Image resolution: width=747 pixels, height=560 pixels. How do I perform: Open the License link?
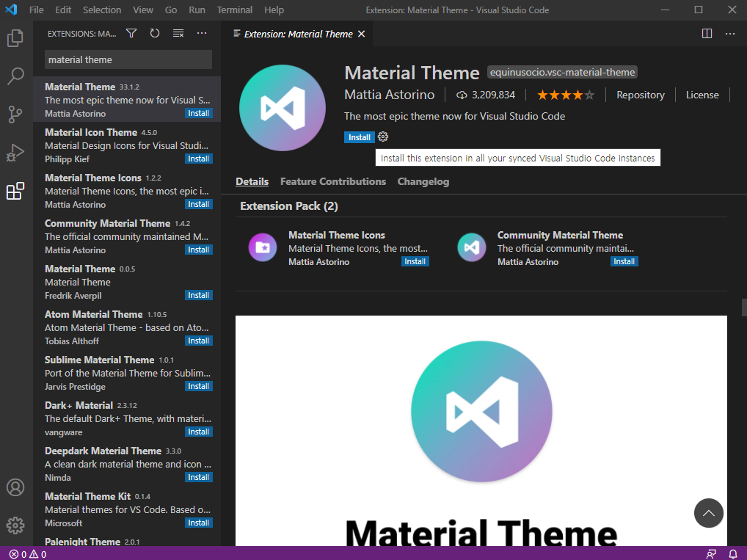(702, 95)
